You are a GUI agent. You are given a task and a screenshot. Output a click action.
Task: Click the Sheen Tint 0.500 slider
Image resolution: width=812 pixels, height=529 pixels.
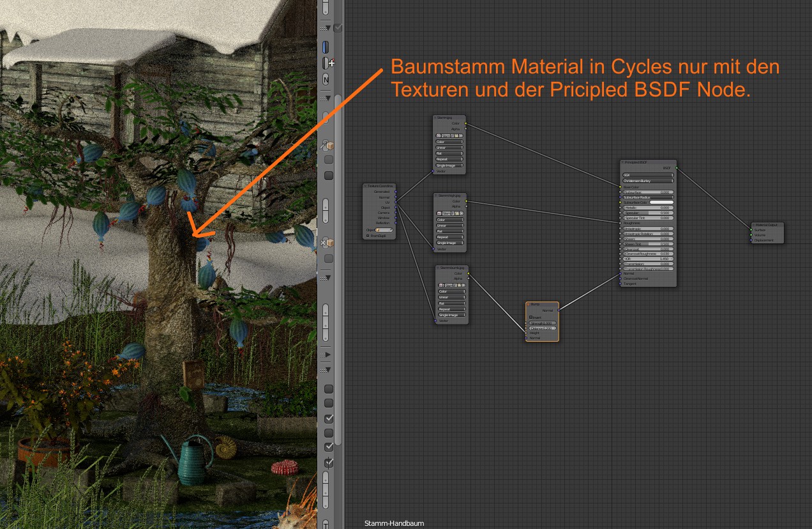[x=648, y=244]
